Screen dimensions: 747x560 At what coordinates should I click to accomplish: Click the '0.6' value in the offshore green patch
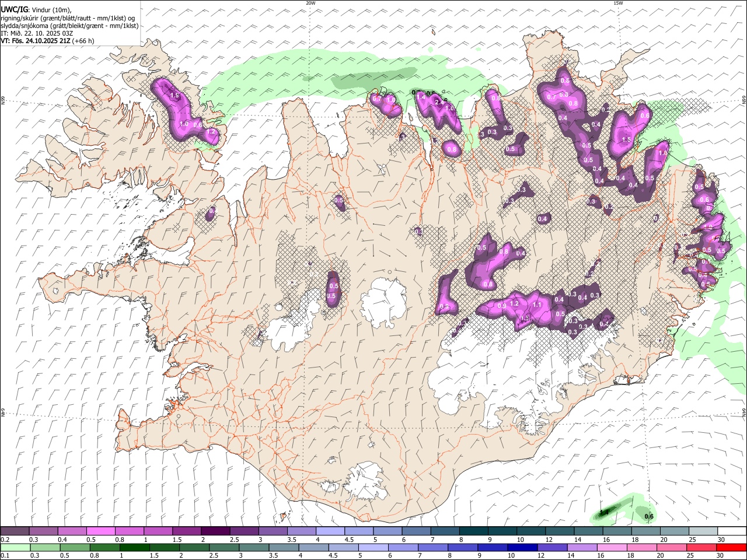648,516
